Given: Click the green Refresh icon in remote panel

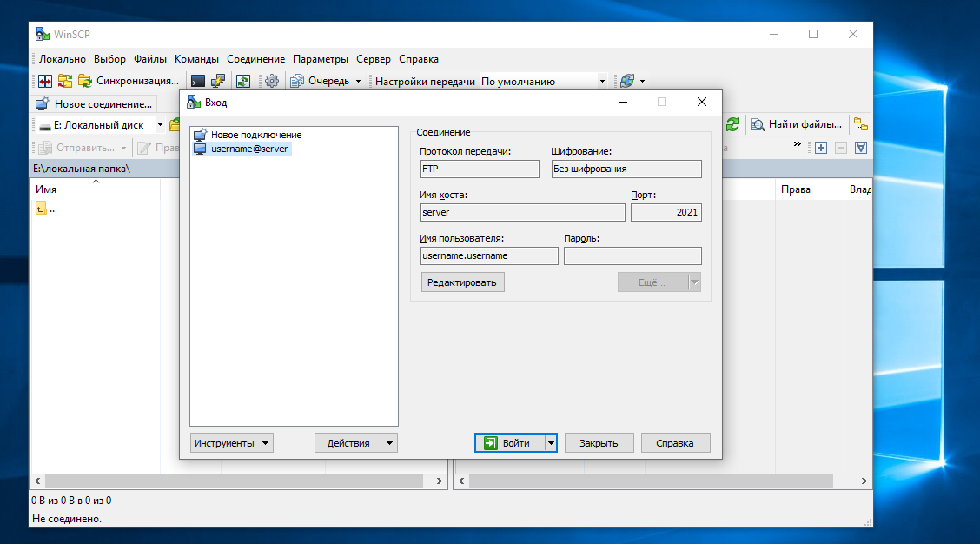Looking at the screenshot, I should (x=733, y=124).
